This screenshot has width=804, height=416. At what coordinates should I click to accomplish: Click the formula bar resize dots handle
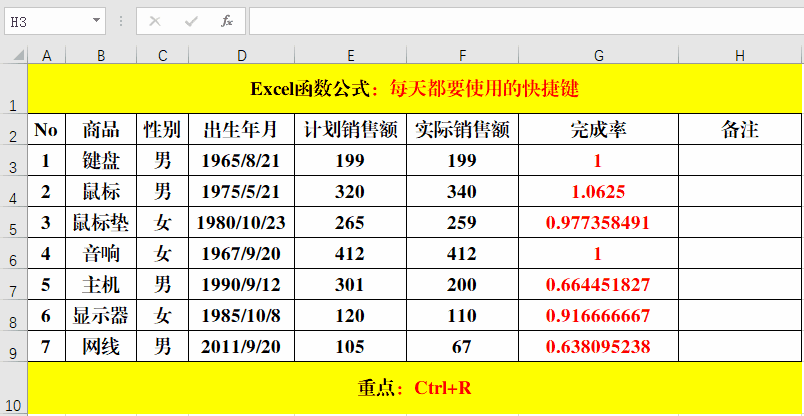[x=121, y=21]
